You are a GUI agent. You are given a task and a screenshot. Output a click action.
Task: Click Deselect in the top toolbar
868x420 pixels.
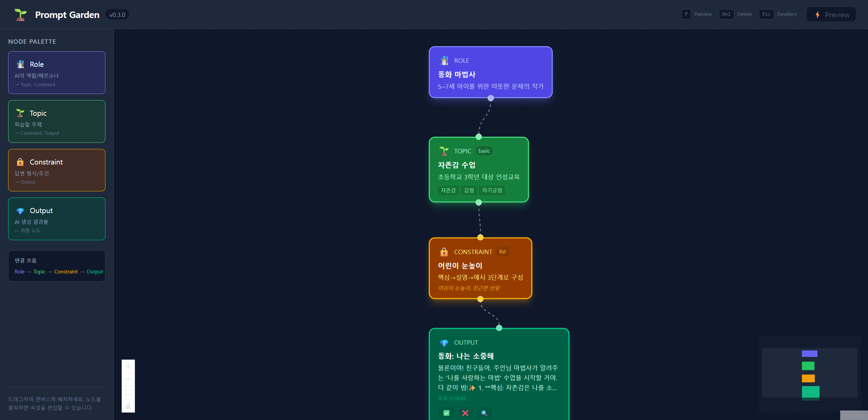click(787, 14)
